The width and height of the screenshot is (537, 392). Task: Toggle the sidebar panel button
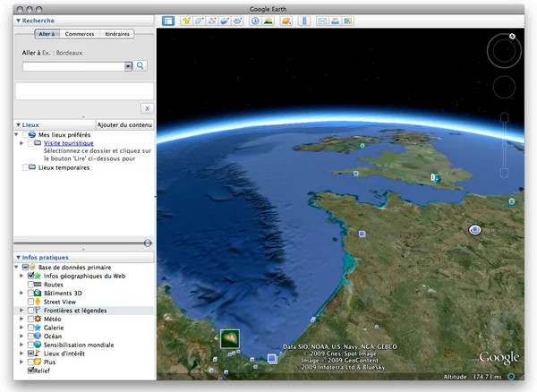(x=168, y=21)
